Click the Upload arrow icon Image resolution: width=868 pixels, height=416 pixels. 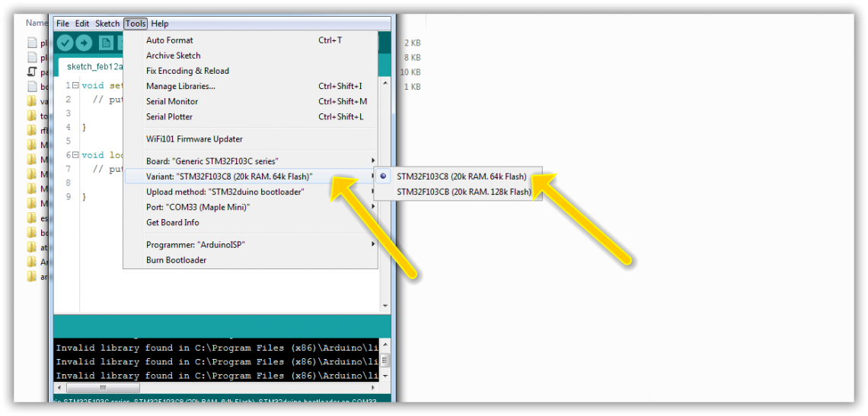(84, 43)
